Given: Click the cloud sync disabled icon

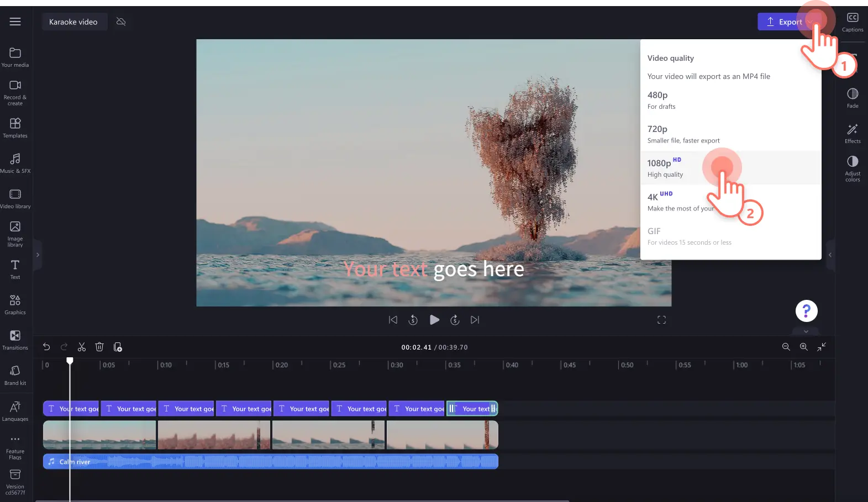Looking at the screenshot, I should pos(121,22).
